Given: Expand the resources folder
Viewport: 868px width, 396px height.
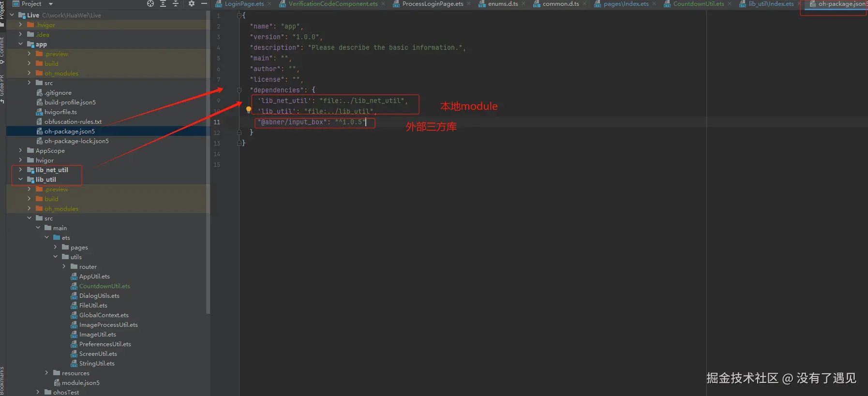Looking at the screenshot, I should click(x=46, y=373).
